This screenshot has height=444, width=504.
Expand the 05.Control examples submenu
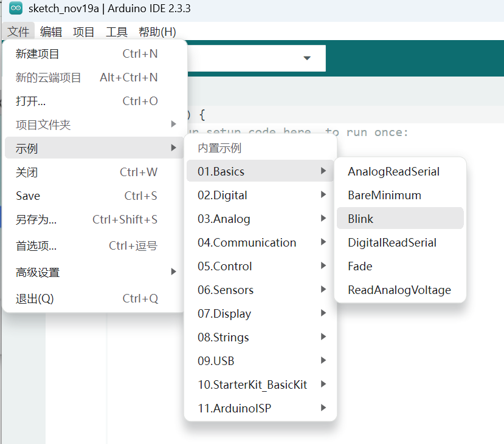click(x=260, y=266)
